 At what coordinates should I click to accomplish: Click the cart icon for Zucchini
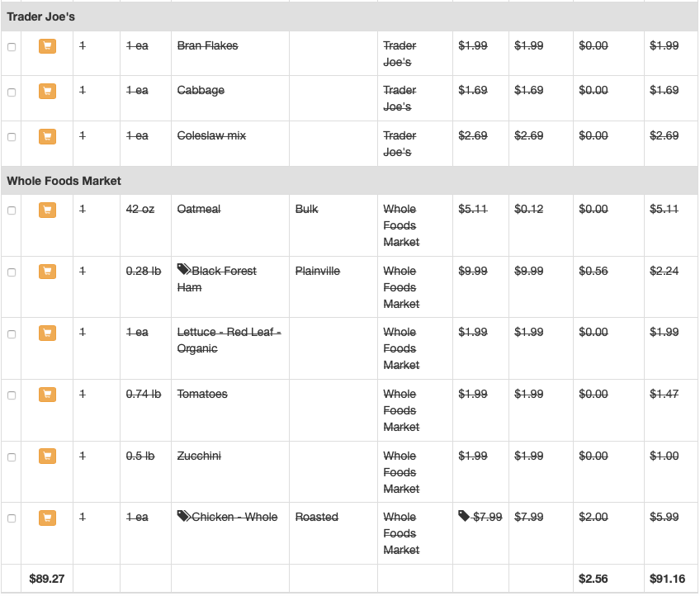click(47, 456)
